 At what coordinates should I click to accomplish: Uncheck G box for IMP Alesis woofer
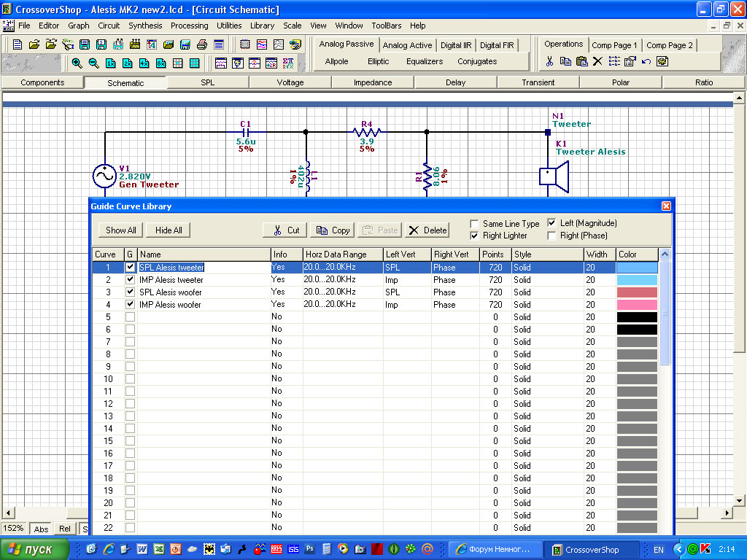click(x=130, y=304)
